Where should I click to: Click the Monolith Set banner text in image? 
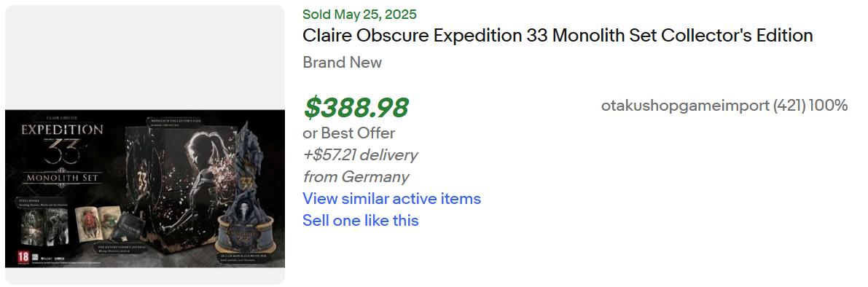[x=61, y=178]
